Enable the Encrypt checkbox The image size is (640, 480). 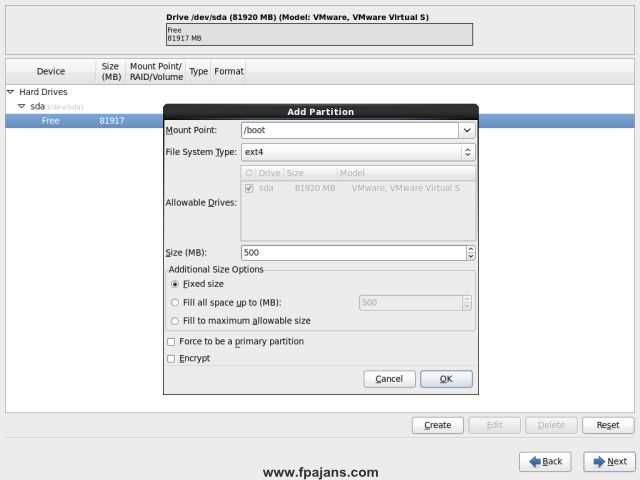click(171, 359)
